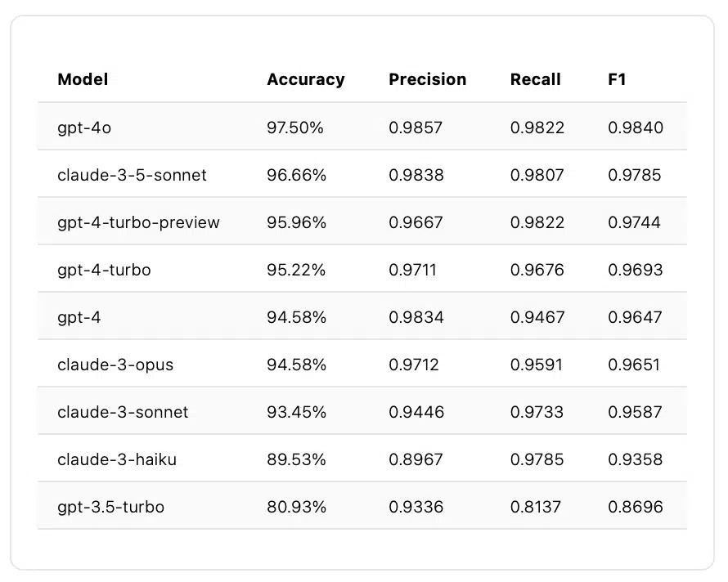Screen dimensions: 728x582
Task: Select the 0.9467 recall value
Action: (537, 317)
